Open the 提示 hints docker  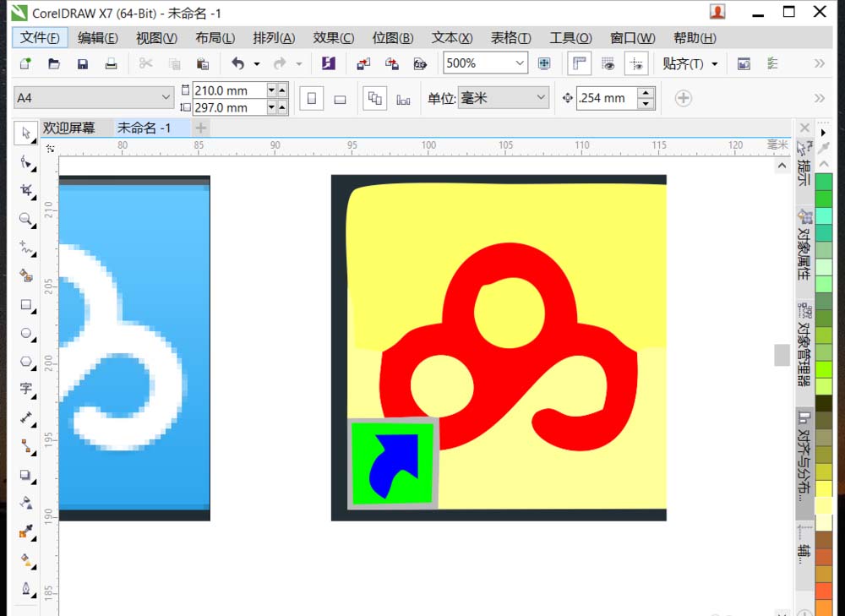click(804, 165)
